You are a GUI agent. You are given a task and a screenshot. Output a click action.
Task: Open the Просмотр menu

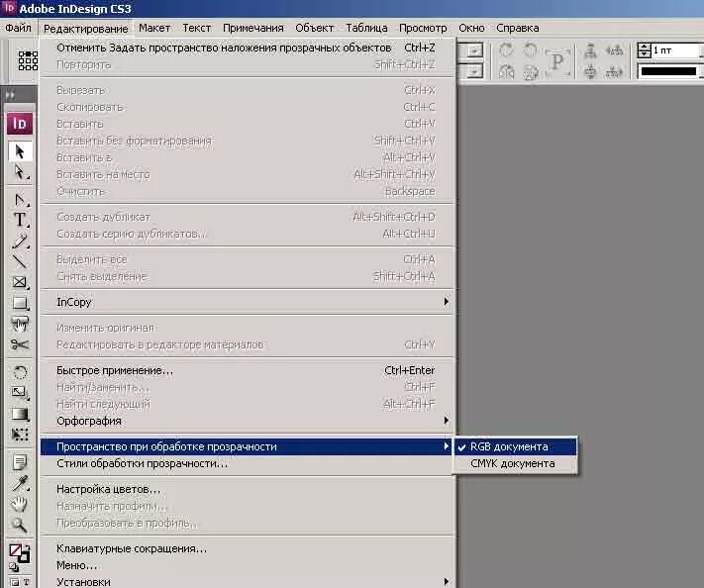(x=423, y=28)
